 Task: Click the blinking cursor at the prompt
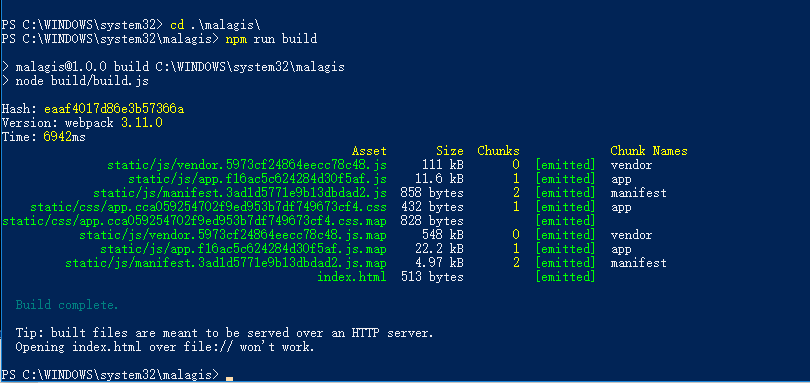coord(230,378)
